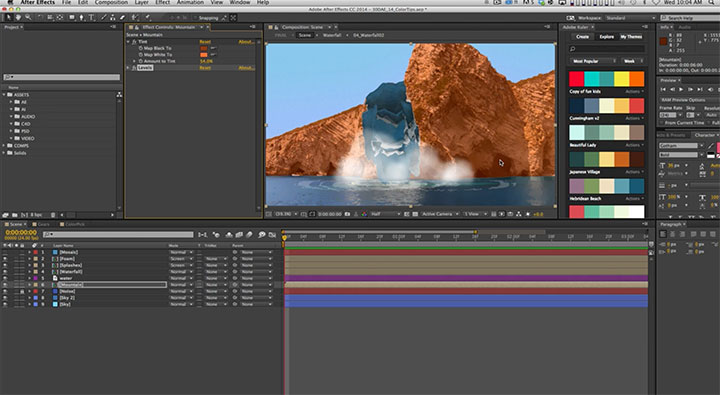The width and height of the screenshot is (720, 395).
Task: Switch to the Explore tab in Kuler
Action: [x=607, y=37]
